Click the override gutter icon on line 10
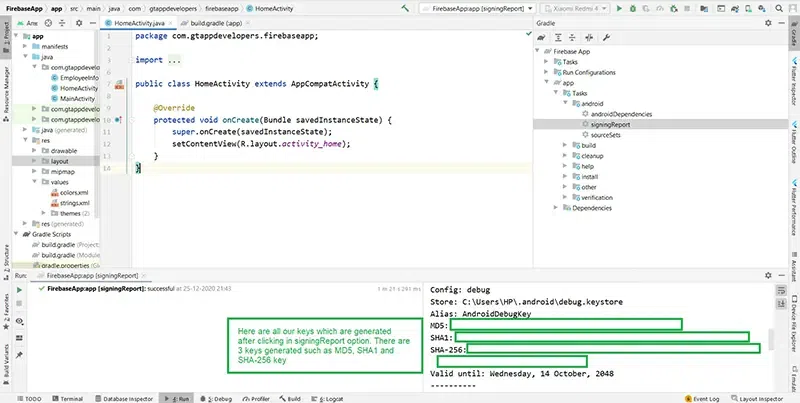The width and height of the screenshot is (800, 403). 118,120
